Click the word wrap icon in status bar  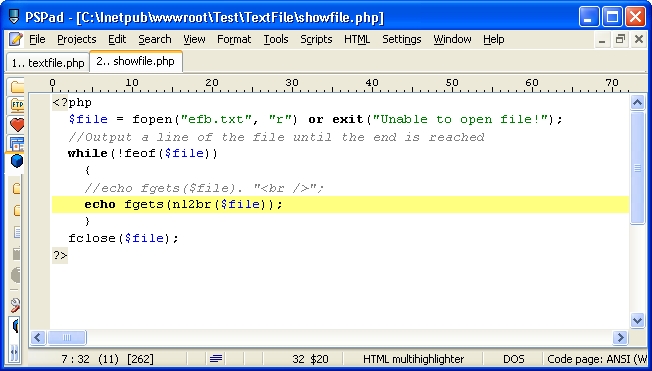pyautogui.click(x=216, y=359)
